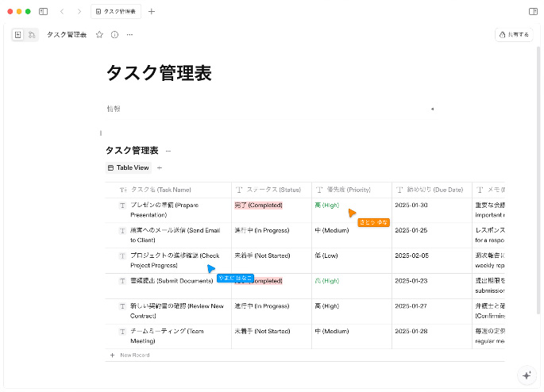Switch to document view mode
544x392 pixels.
(x=18, y=35)
